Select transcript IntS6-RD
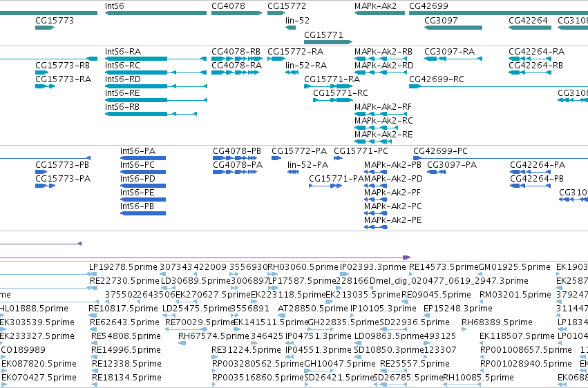 coord(156,86)
